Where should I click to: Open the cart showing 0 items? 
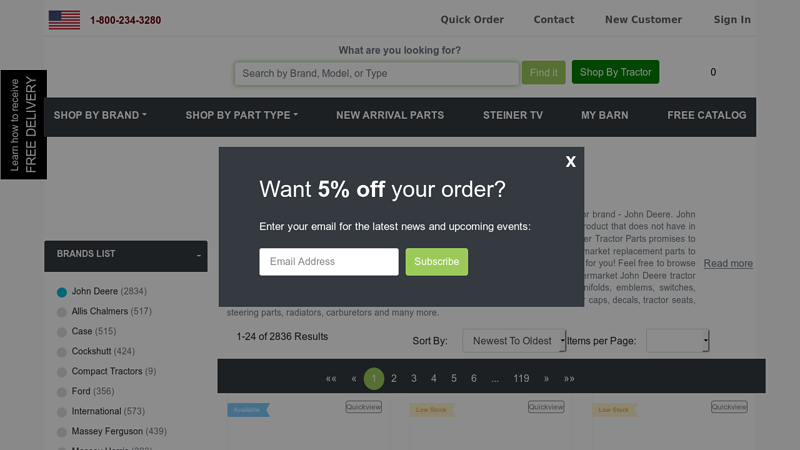tap(713, 72)
